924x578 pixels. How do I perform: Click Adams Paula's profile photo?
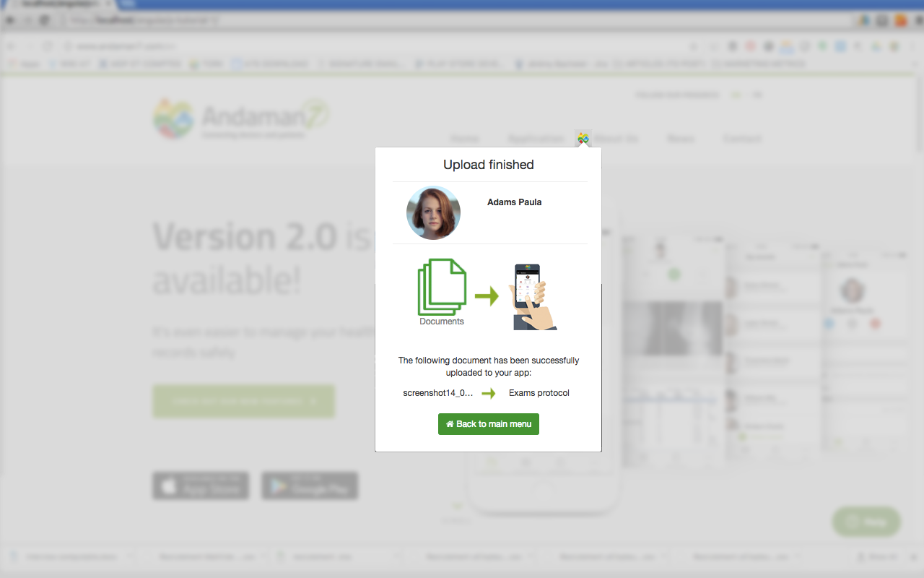[433, 213]
